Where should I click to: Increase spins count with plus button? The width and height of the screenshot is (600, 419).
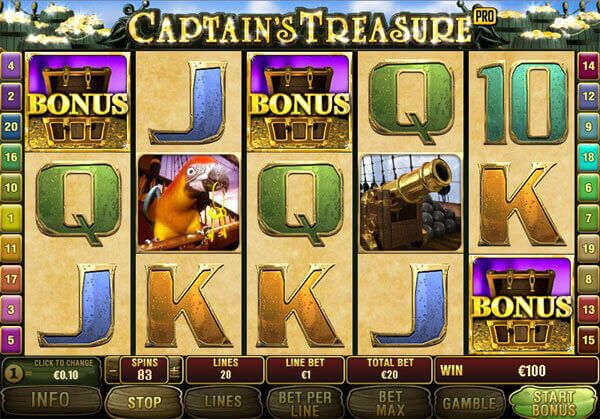point(175,370)
